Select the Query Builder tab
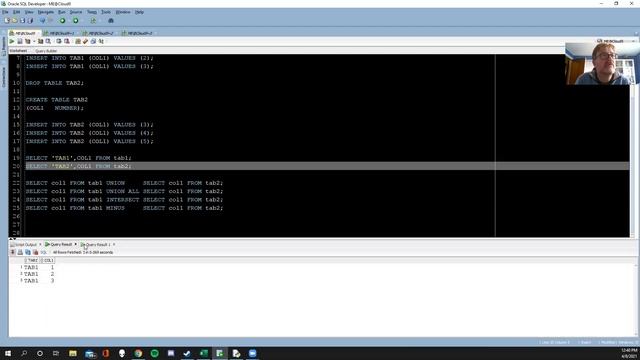This screenshot has width=640, height=360. [46, 51]
